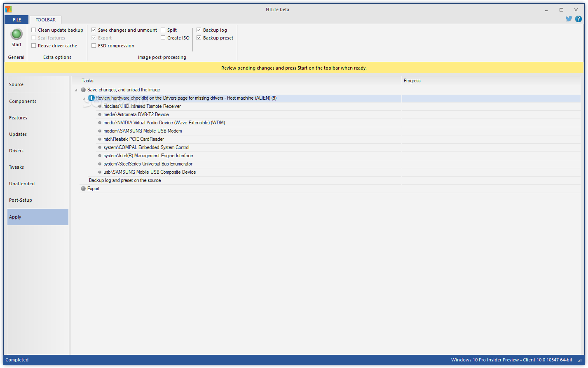Go to Unattended page
Screen dimensions: 588x368
(x=38, y=184)
